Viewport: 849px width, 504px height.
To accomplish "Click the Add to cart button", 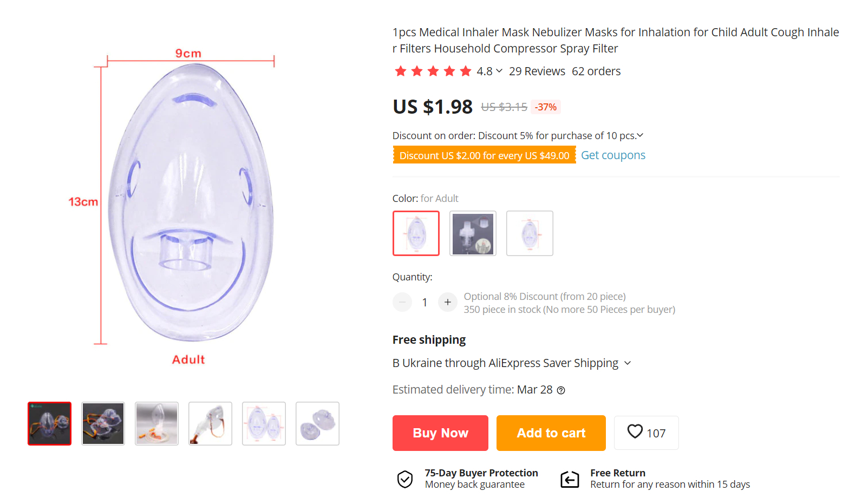I will click(x=551, y=433).
